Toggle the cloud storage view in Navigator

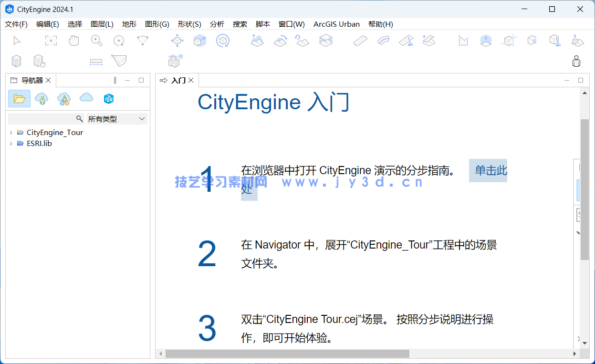pos(86,99)
